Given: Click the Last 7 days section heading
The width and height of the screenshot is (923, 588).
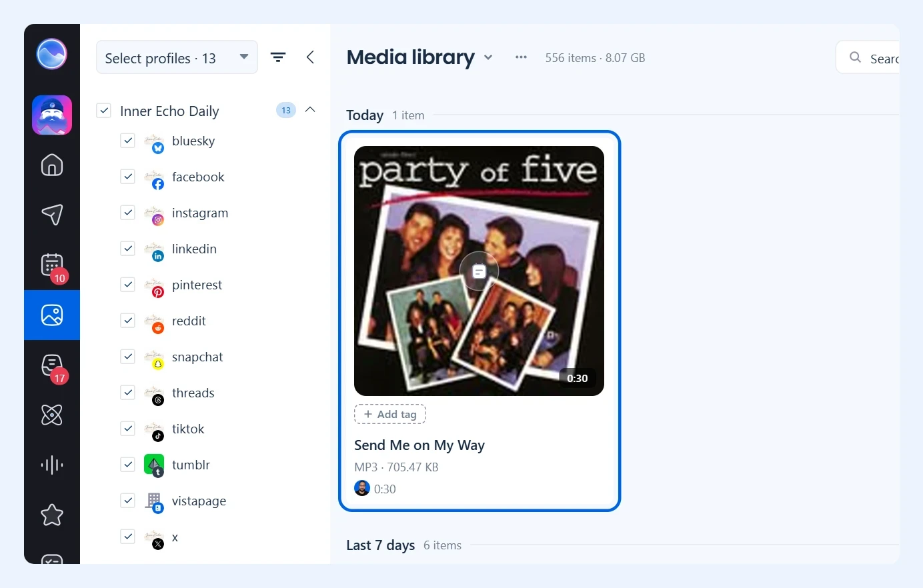Looking at the screenshot, I should tap(381, 545).
